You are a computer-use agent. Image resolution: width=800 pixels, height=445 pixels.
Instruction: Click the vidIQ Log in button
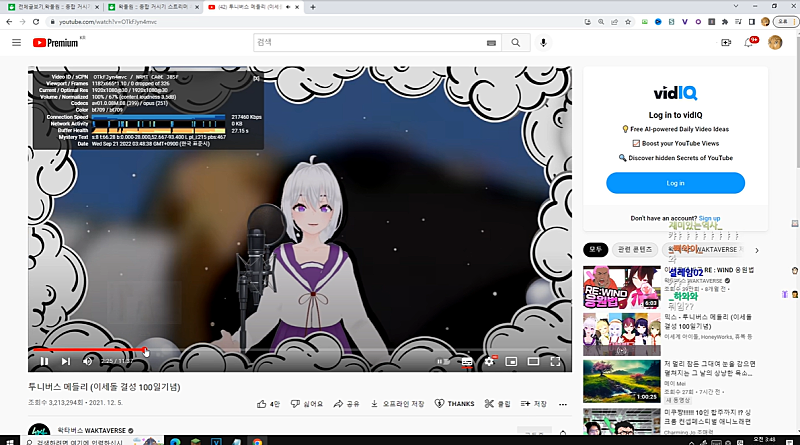(675, 183)
